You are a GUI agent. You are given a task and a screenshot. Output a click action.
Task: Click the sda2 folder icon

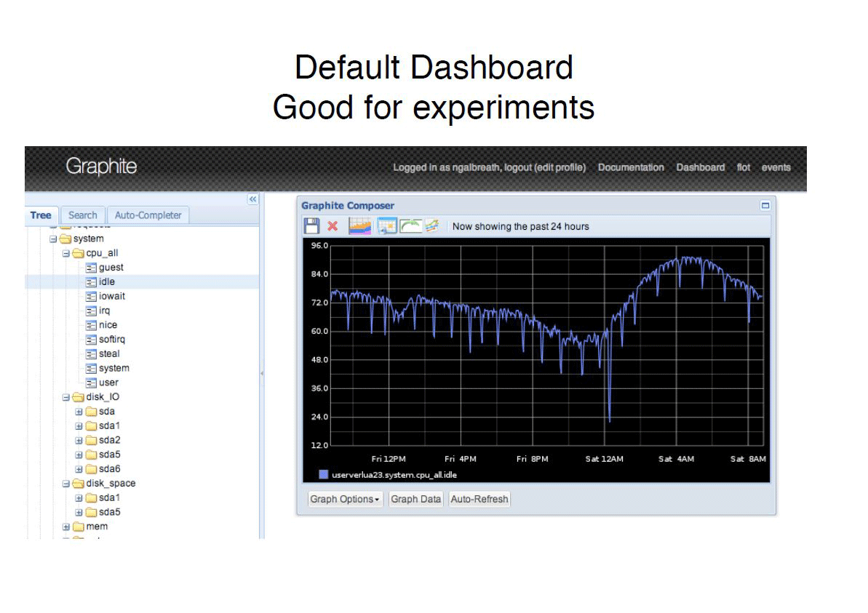(x=92, y=441)
